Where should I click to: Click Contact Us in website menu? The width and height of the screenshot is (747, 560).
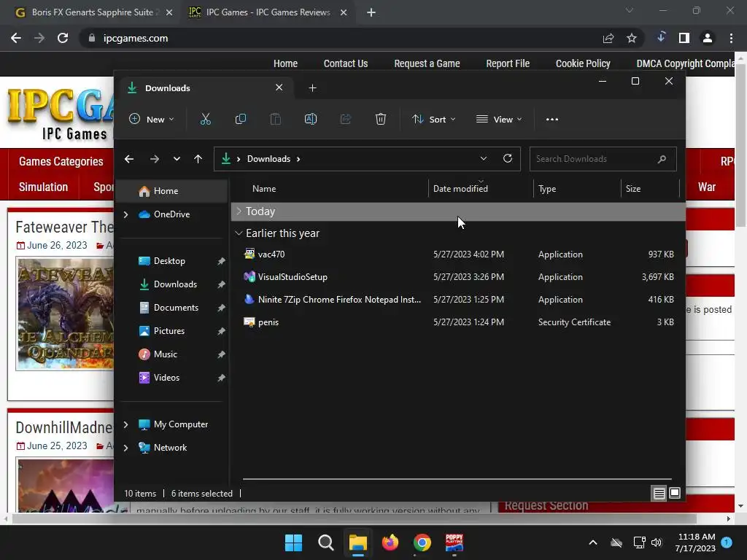tap(345, 63)
